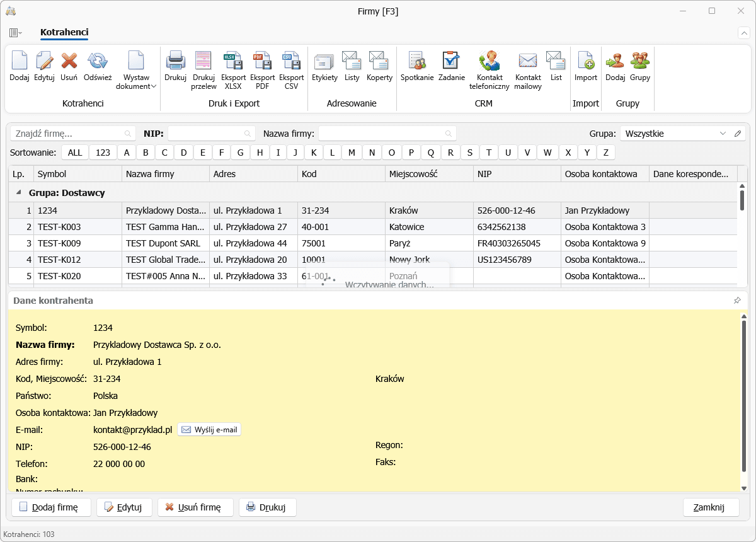Click the Kontakt mailowy icon

(x=528, y=71)
